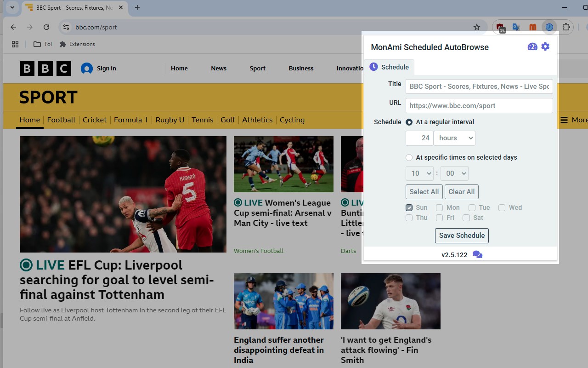
Task: Toggle the Mon day checkbox
Action: point(439,207)
